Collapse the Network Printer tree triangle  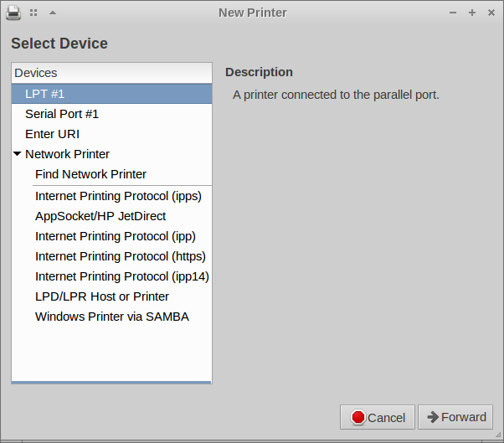click(x=18, y=154)
